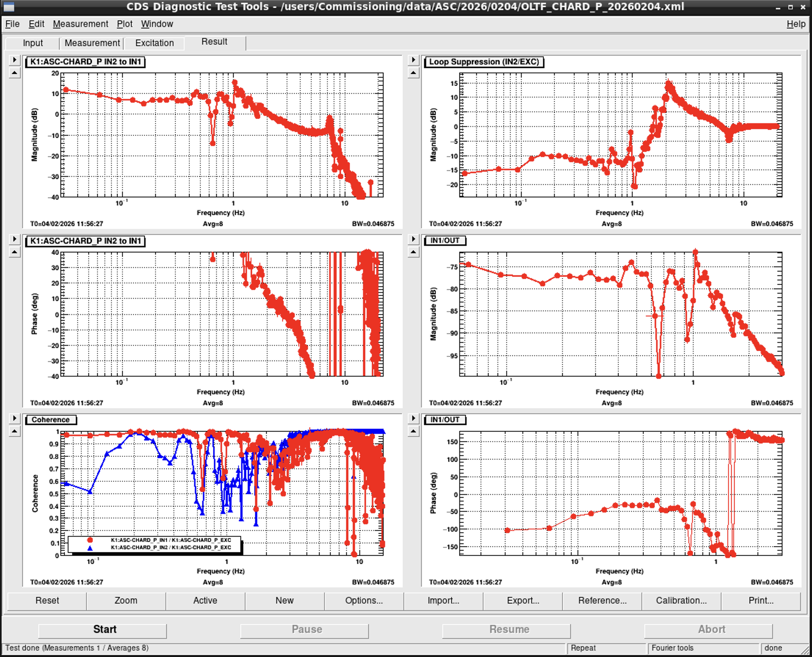Screen dimensions: 812x657
Task: Click up-arrow icon beside IN1/OUT phase plot
Action: click(413, 431)
